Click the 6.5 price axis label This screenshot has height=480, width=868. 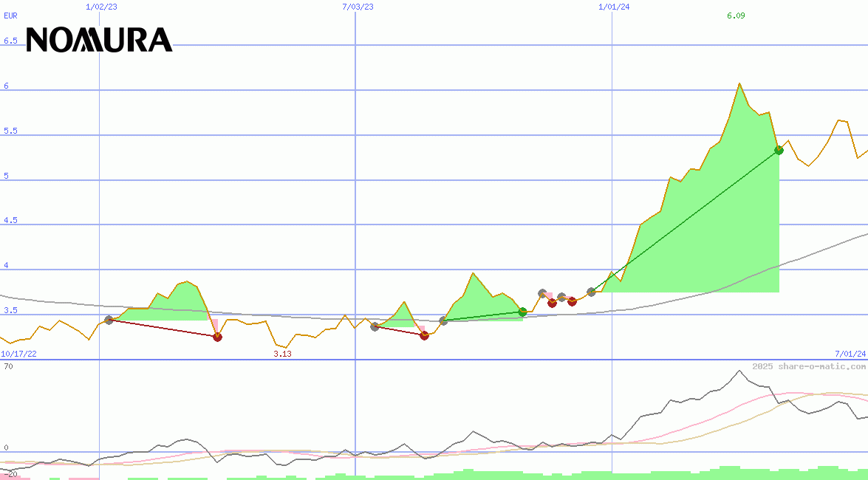10,41
